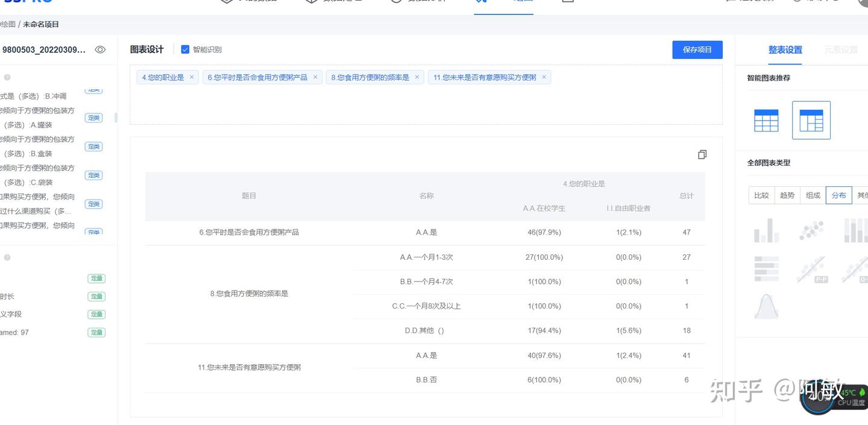Click the B.B.否 row label
868x425 pixels.
click(426, 380)
